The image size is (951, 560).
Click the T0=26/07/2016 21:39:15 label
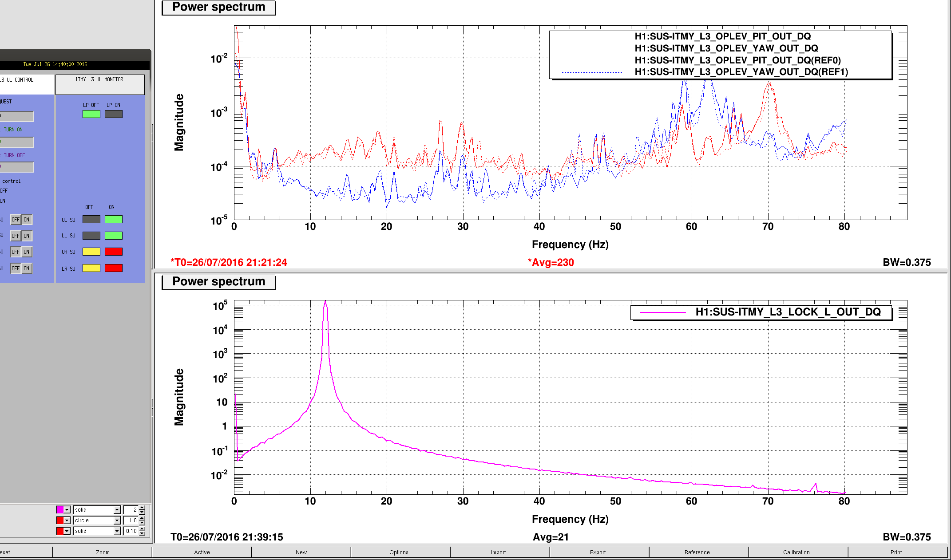point(226,537)
